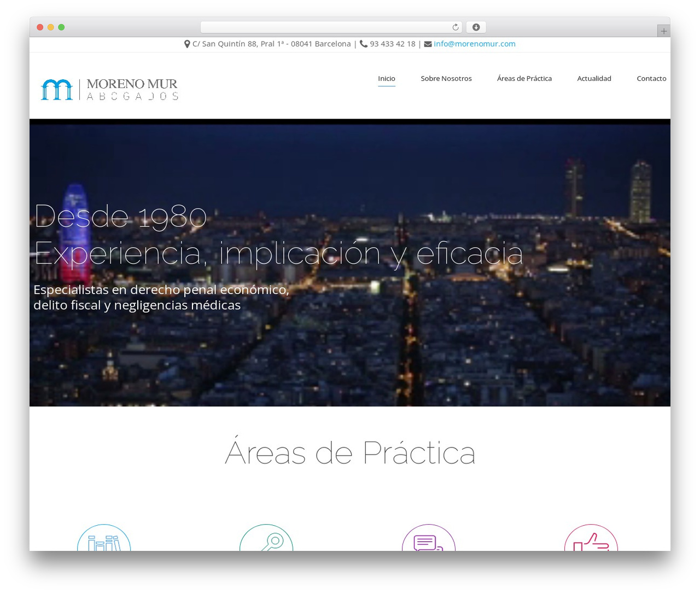This screenshot has height=593, width=700.
Task: Click the phone icon in top bar
Action: [364, 44]
